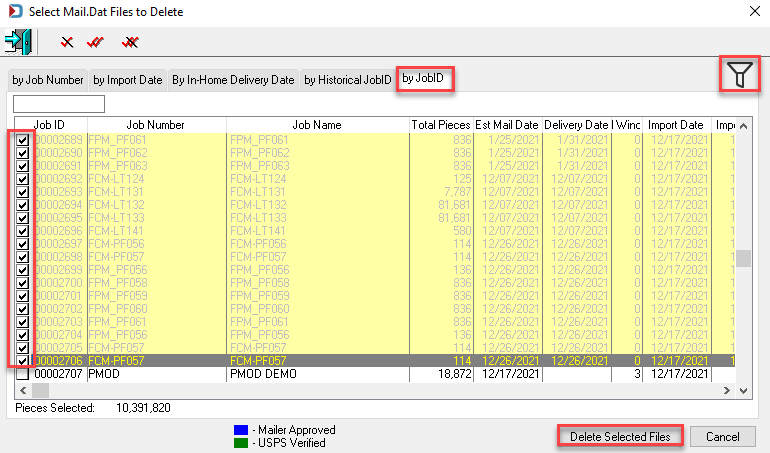Viewport: 770px width, 453px height.
Task: Click the blue Mailer Approved legend square
Action: (241, 430)
